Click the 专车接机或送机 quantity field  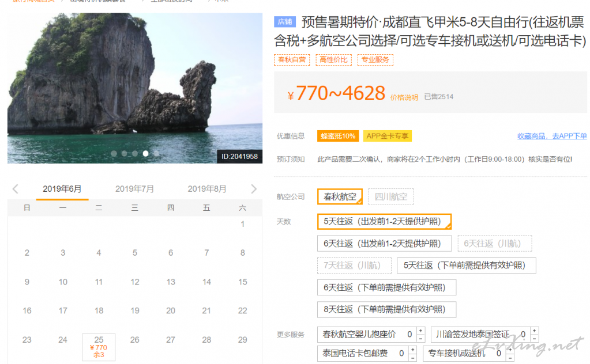[499, 353]
